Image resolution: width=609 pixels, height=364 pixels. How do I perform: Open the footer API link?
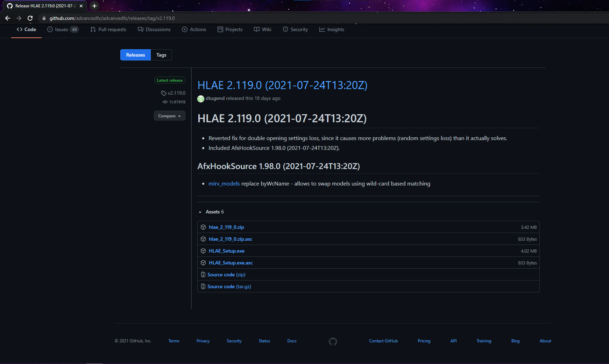453,341
